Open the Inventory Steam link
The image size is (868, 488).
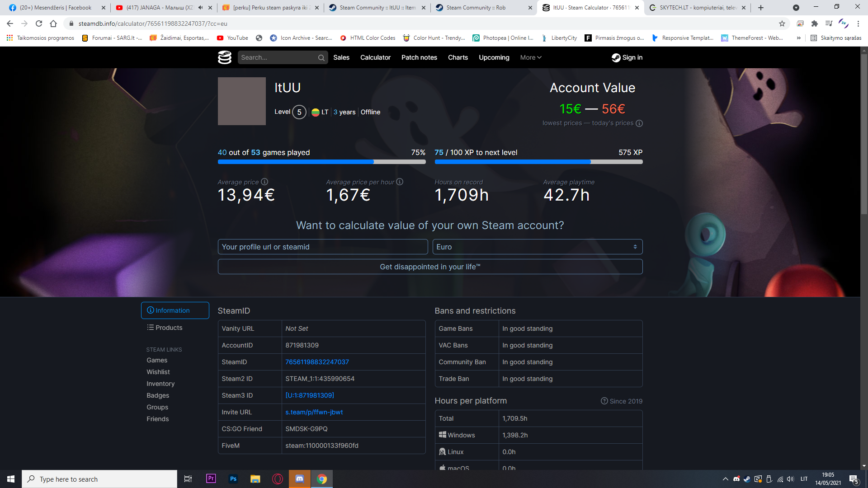point(160,384)
